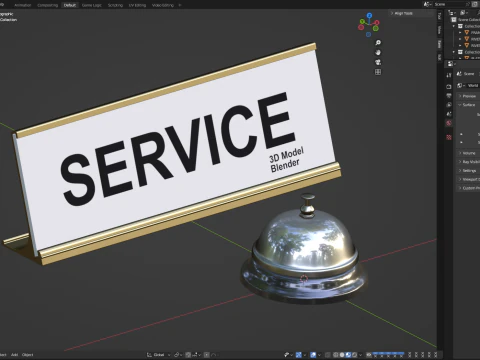Switch to the Game Logic workspace tab
The height and width of the screenshot is (360, 480).
click(92, 5)
